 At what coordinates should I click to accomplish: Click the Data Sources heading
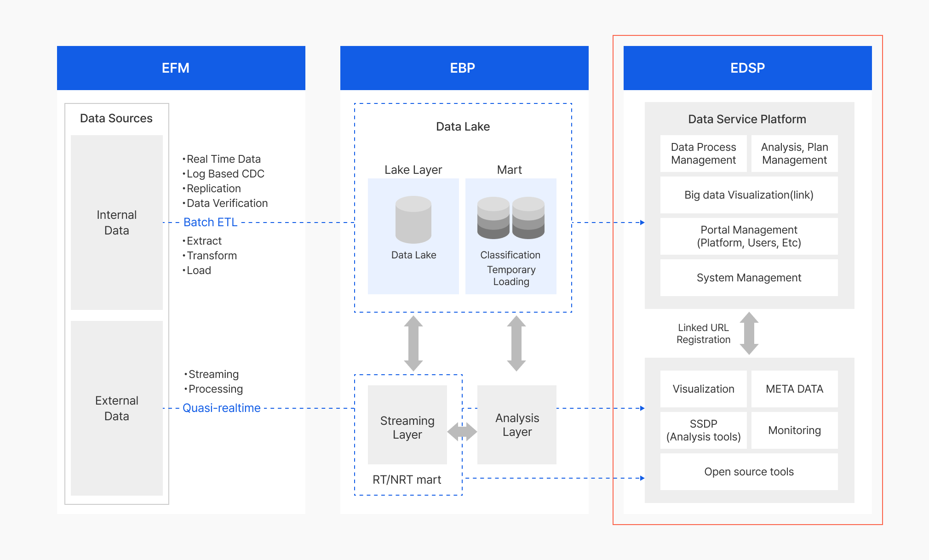[116, 118]
